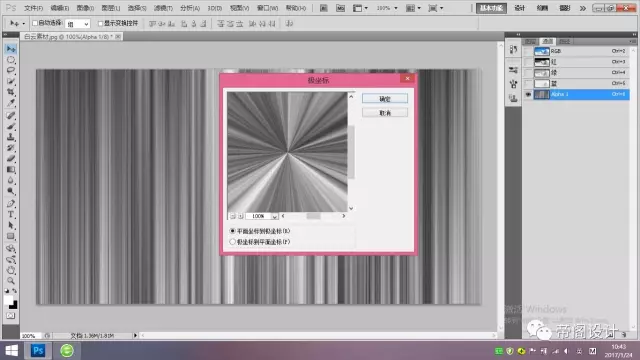Select the Zoom tool in the toolbox

(11, 280)
